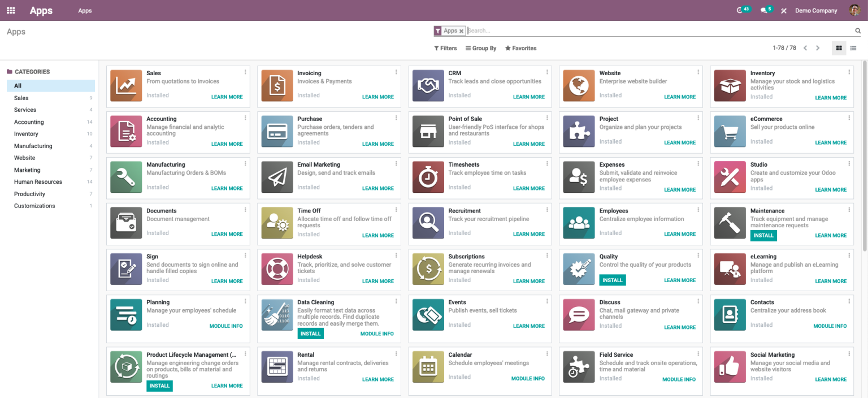
Task: Open the Discuss messages icon in the top bar
Action: pos(764,10)
